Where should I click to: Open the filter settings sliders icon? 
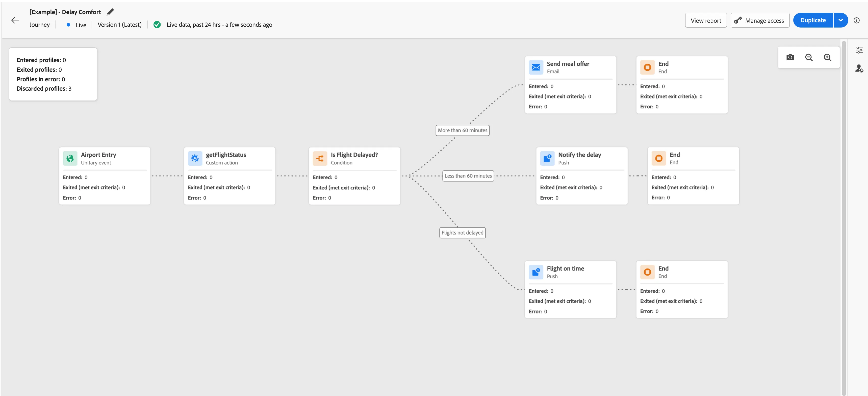859,50
